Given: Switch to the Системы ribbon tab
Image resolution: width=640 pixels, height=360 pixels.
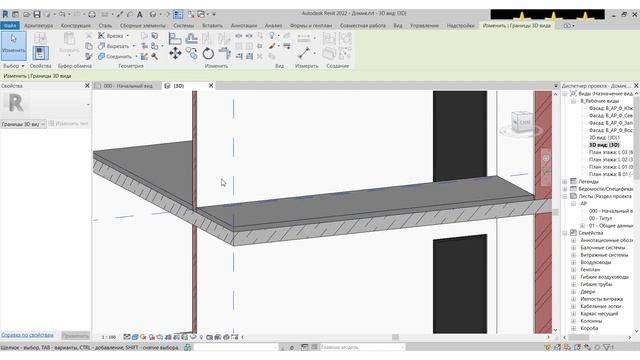Looking at the screenshot, I should (183, 25).
